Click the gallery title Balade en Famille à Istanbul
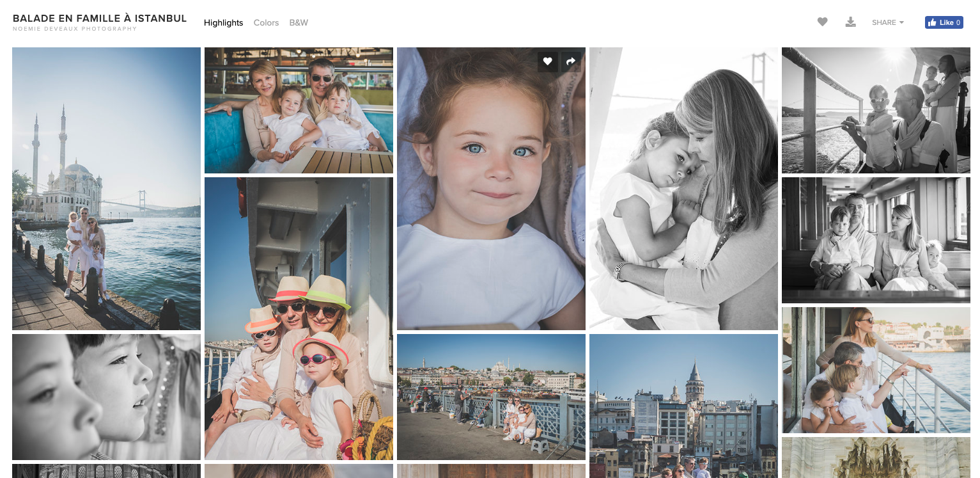This screenshot has width=980, height=478. (100, 19)
